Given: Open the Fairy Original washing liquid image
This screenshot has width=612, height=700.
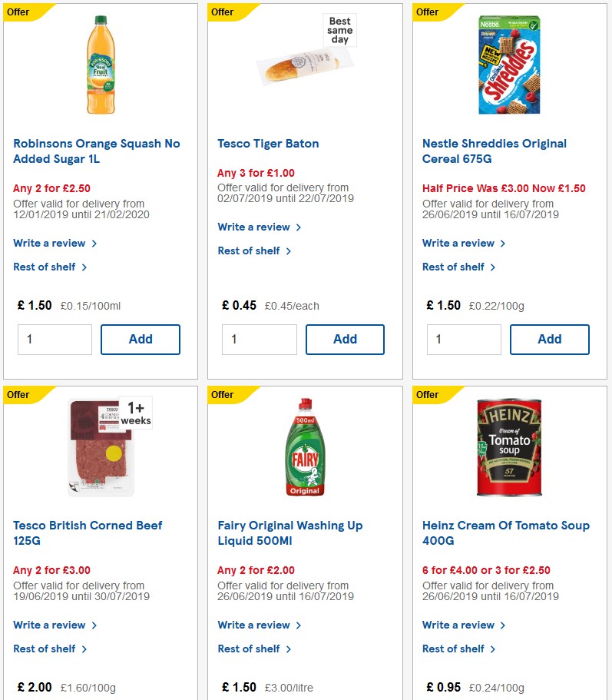Looking at the screenshot, I should [305, 446].
